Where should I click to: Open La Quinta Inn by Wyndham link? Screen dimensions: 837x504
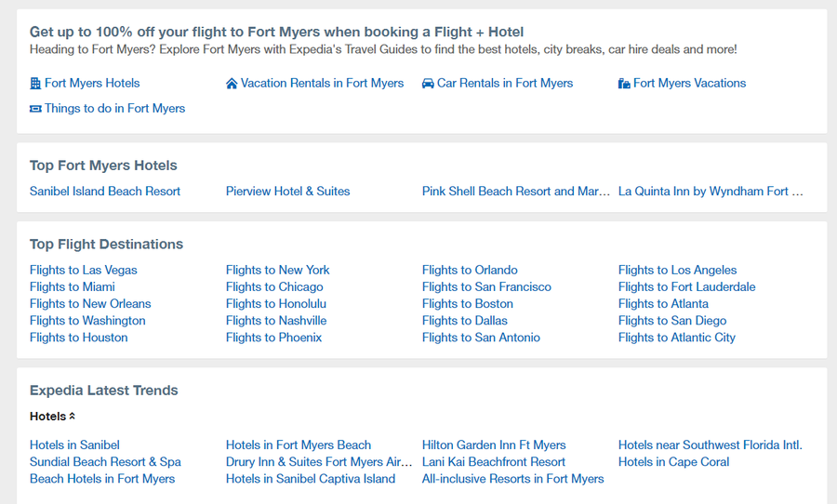711,192
